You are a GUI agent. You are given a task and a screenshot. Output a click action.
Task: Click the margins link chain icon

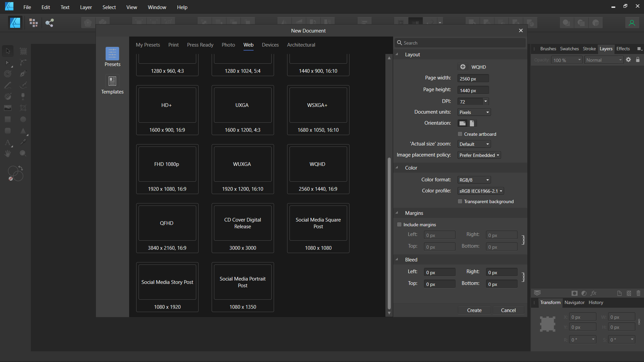click(x=523, y=240)
